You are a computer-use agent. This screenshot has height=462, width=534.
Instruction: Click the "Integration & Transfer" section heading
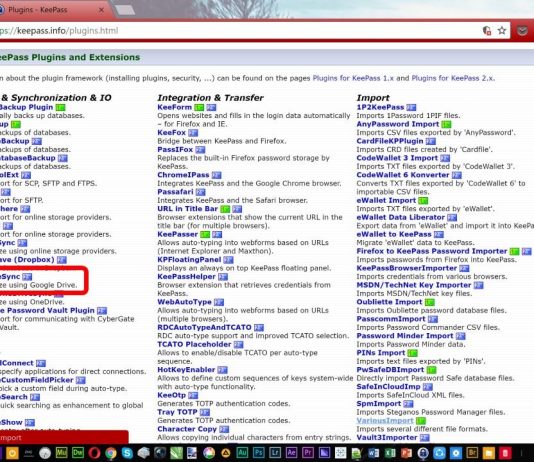(210, 98)
